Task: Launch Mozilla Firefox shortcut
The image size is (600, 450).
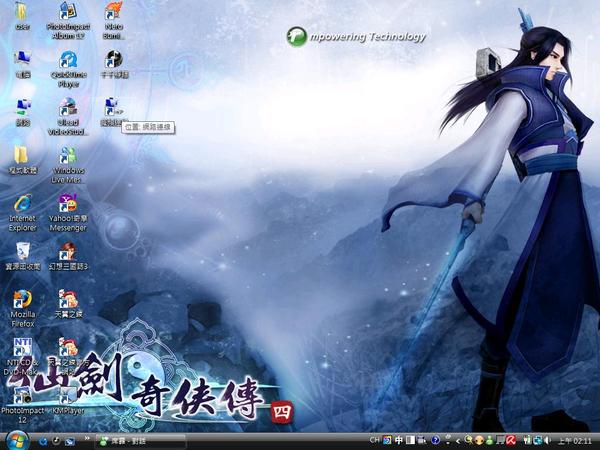Action: pyautogui.click(x=23, y=309)
